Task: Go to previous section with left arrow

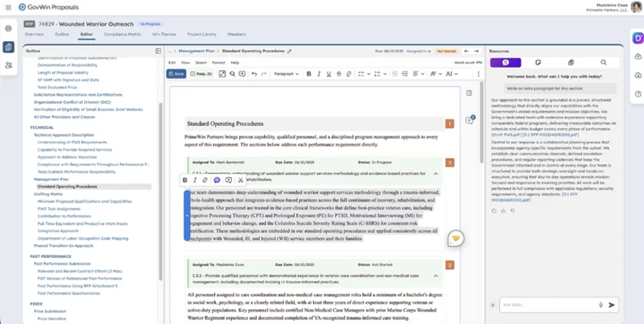Action: (x=466, y=52)
